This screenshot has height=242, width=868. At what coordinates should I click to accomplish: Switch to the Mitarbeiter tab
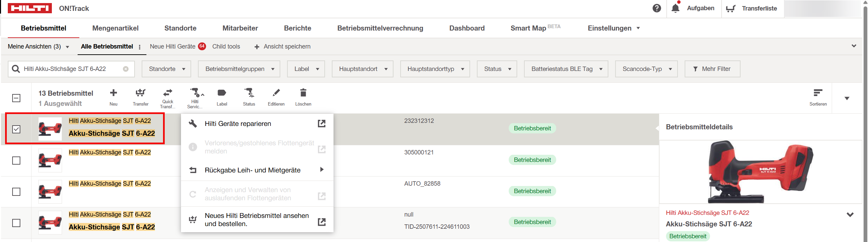point(240,28)
